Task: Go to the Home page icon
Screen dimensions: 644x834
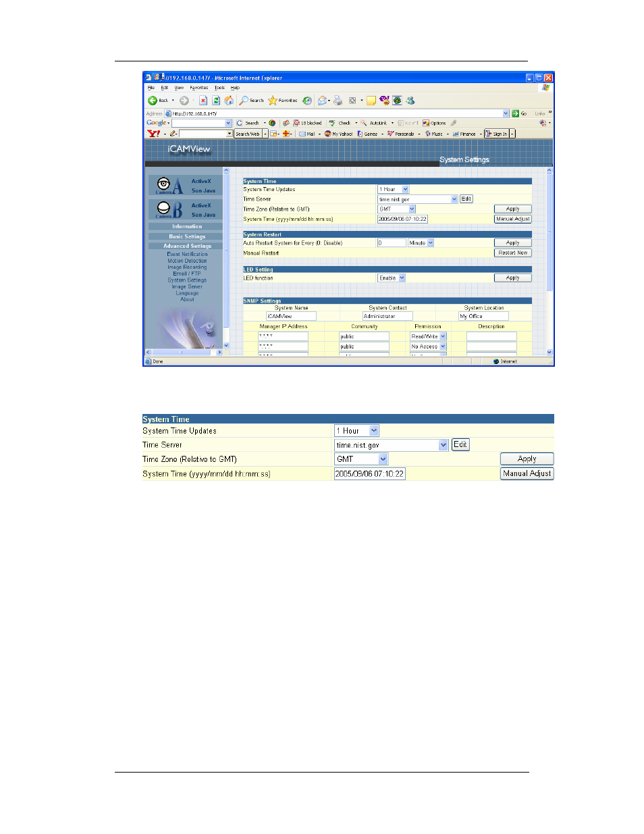Action: click(x=229, y=101)
